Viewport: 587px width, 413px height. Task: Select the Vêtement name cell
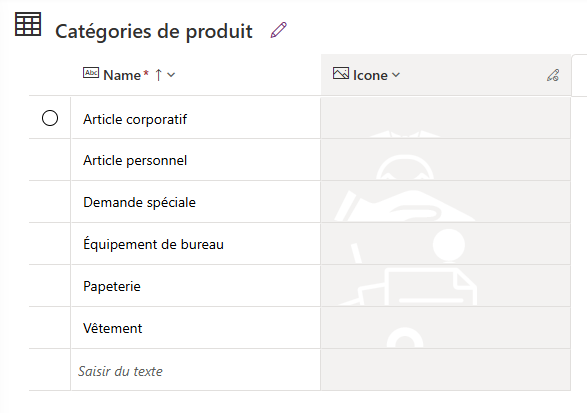tap(195, 328)
